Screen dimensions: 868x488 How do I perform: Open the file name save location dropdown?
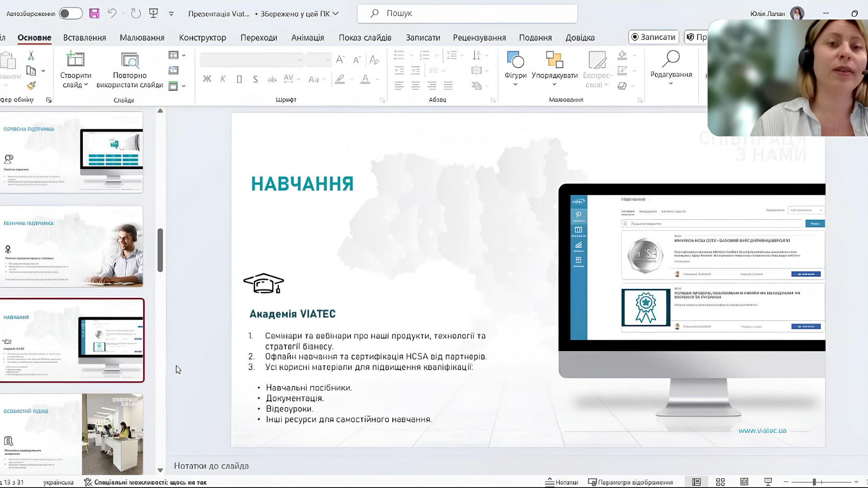point(335,14)
